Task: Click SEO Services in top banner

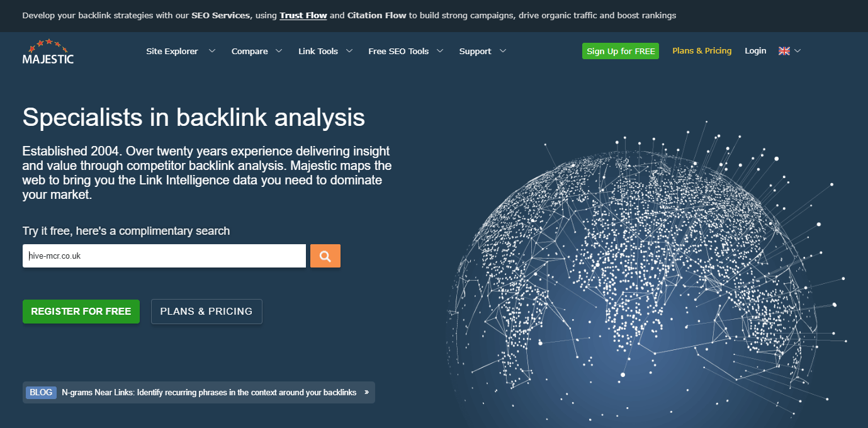Action: tap(220, 15)
